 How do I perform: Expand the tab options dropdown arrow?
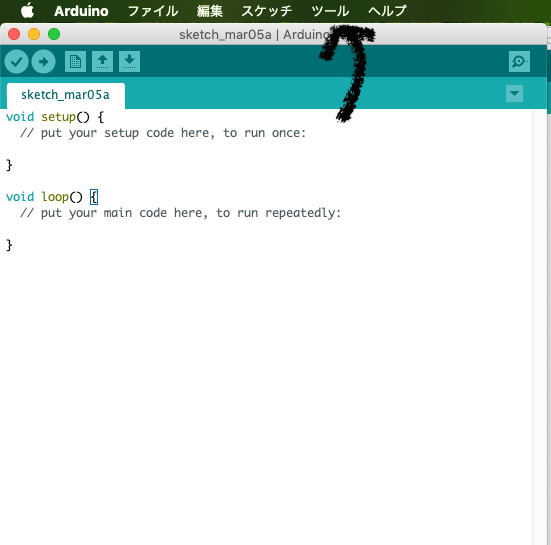(514, 93)
